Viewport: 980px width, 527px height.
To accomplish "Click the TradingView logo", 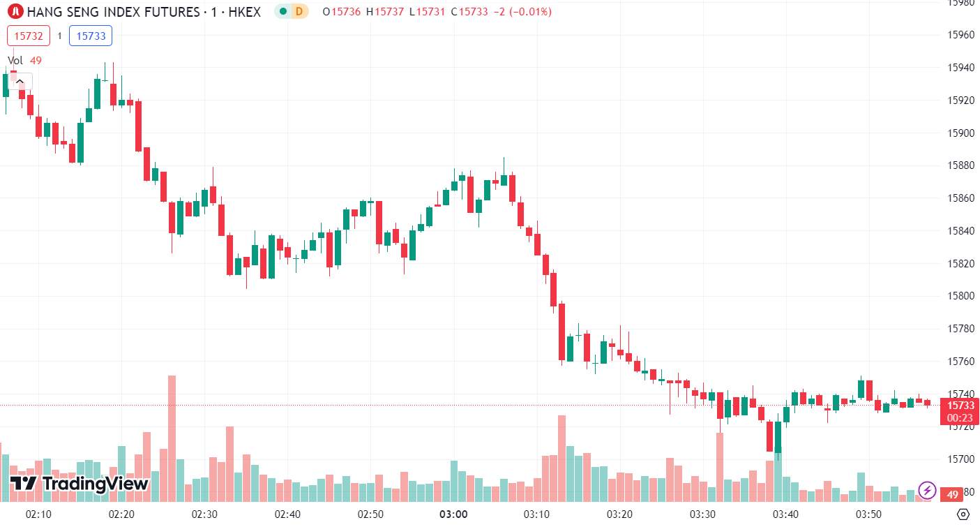I will click(x=80, y=483).
